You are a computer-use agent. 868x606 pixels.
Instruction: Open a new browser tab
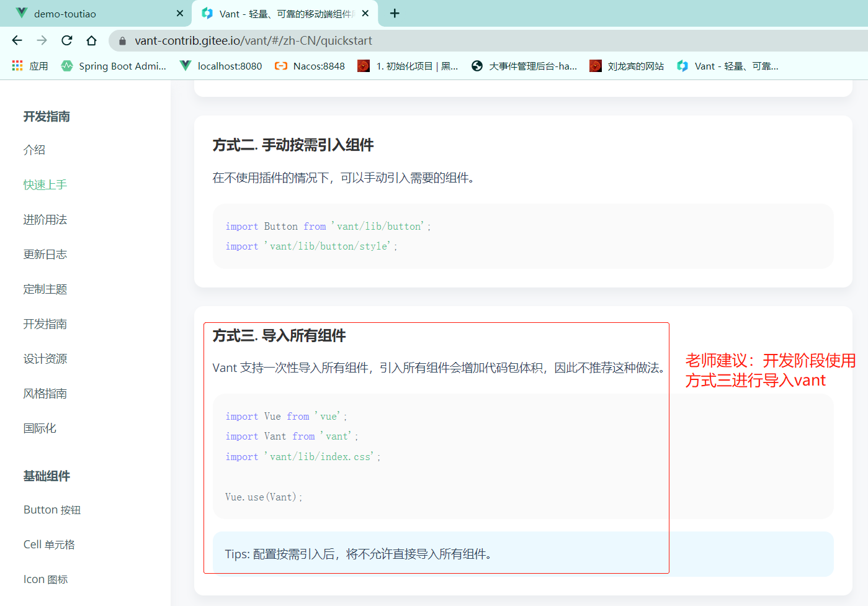click(x=395, y=13)
